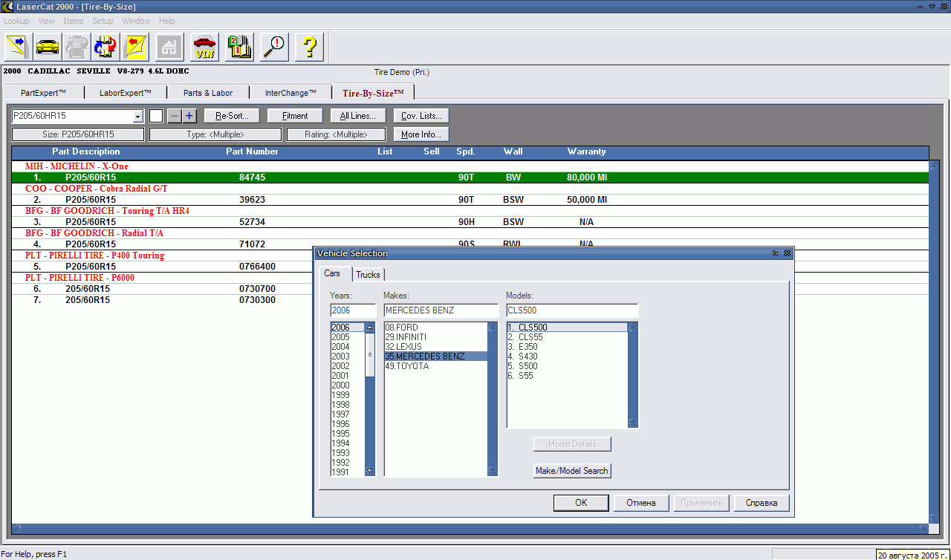This screenshot has width=951, height=560.
Task: Select 08.FORD in Makes list
Action: pos(435,328)
